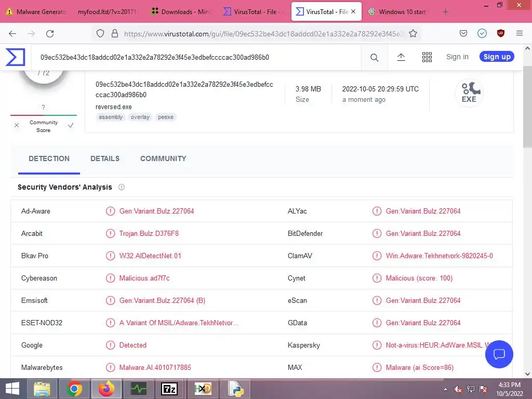Image resolution: width=532 pixels, height=399 pixels.
Task: Click the 3.98 MB size value
Action: [308, 89]
